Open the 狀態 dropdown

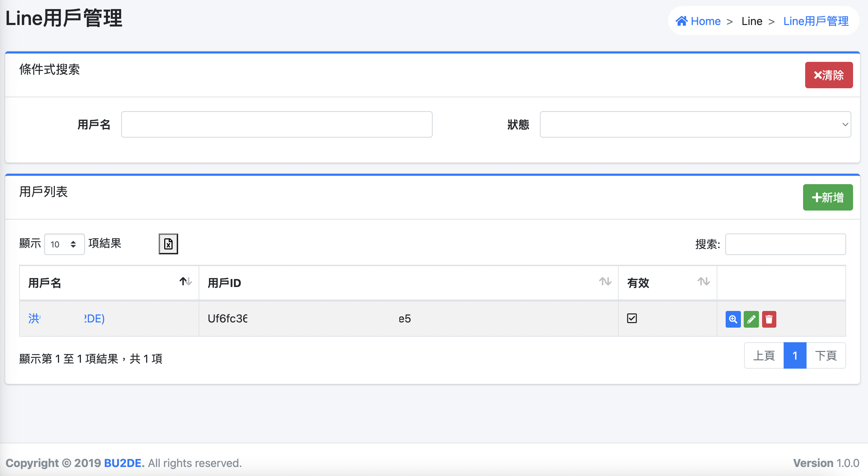coord(695,124)
